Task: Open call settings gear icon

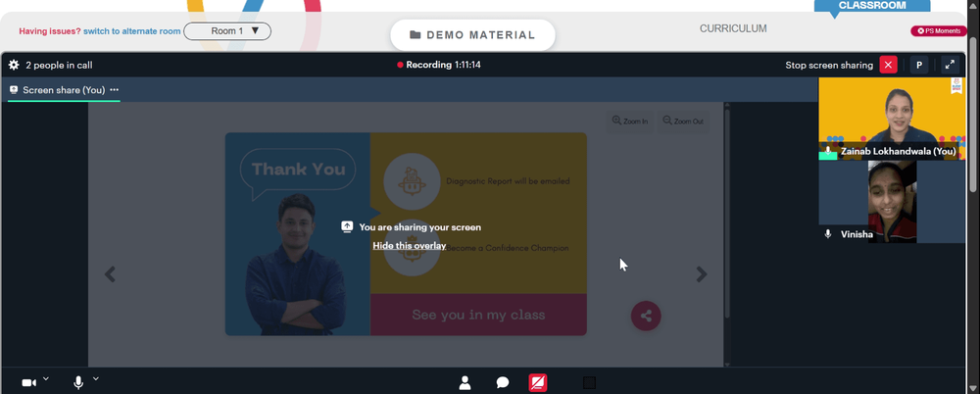Action: coord(14,65)
